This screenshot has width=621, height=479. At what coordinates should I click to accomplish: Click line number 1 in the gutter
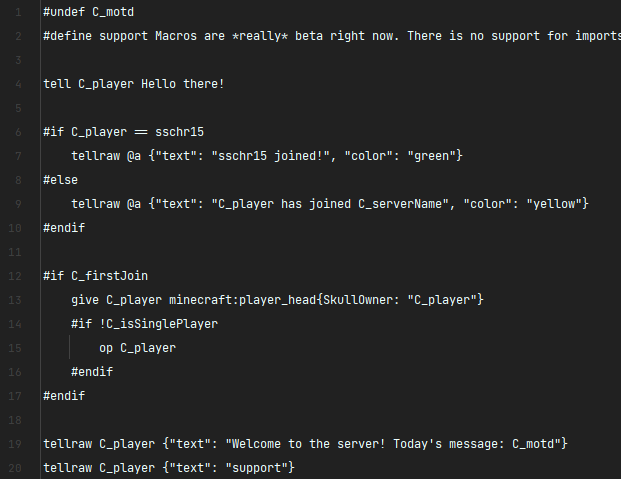click(19, 12)
